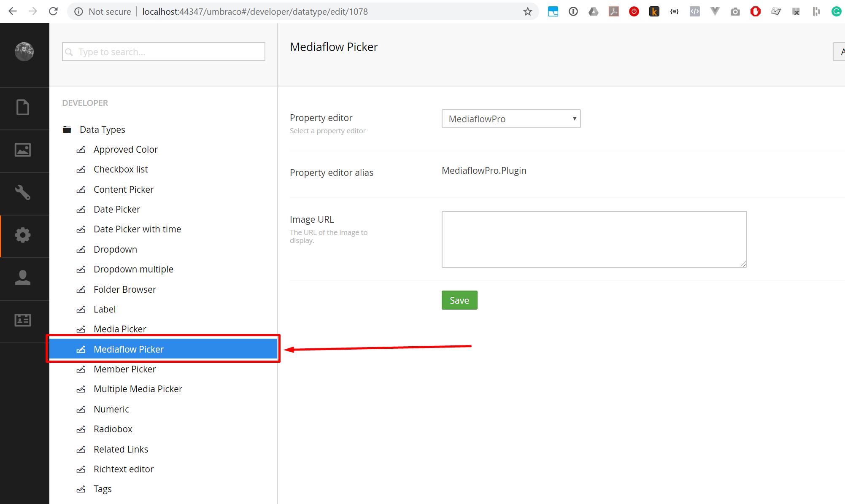
Task: Open the MediaflowPro property editor dropdown
Action: pos(511,119)
